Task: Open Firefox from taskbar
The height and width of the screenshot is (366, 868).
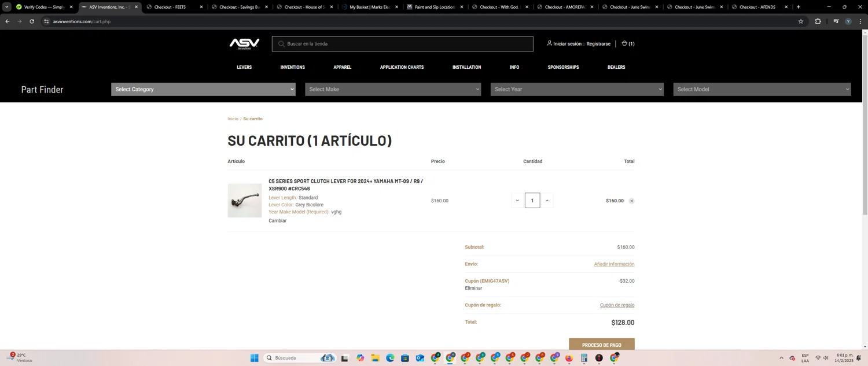Action: click(x=569, y=358)
